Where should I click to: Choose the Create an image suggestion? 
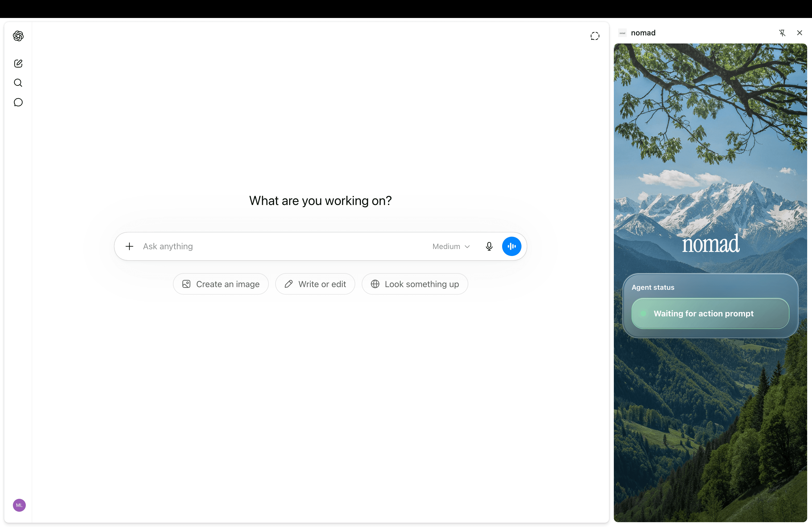[221, 284]
